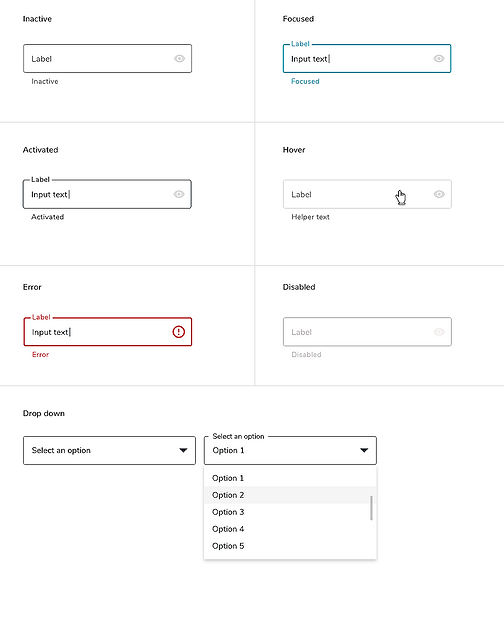504x639 pixels.
Task: Click inside the Inactive Label input field
Action: 108,59
